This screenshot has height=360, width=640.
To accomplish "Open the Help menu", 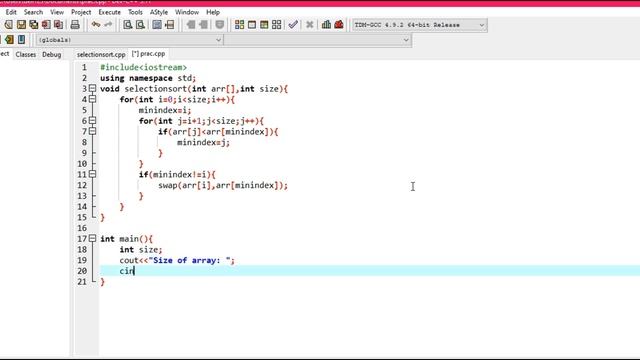I will tap(213, 12).
